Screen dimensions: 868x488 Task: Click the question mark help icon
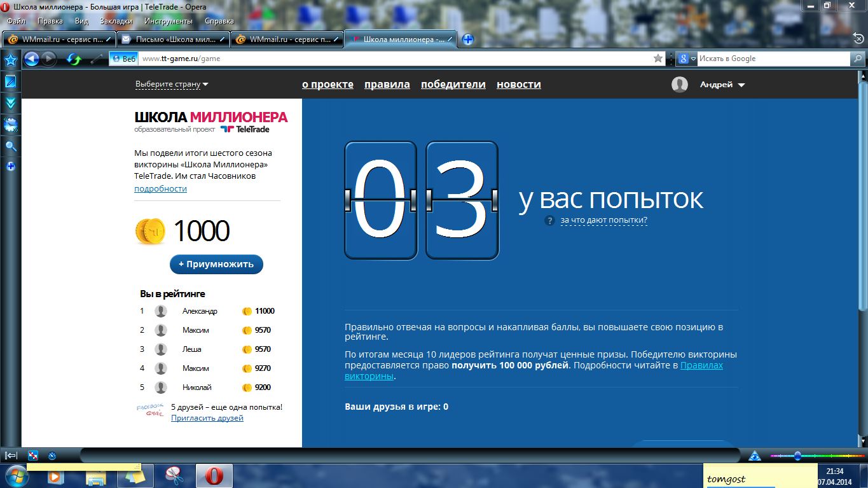(550, 221)
